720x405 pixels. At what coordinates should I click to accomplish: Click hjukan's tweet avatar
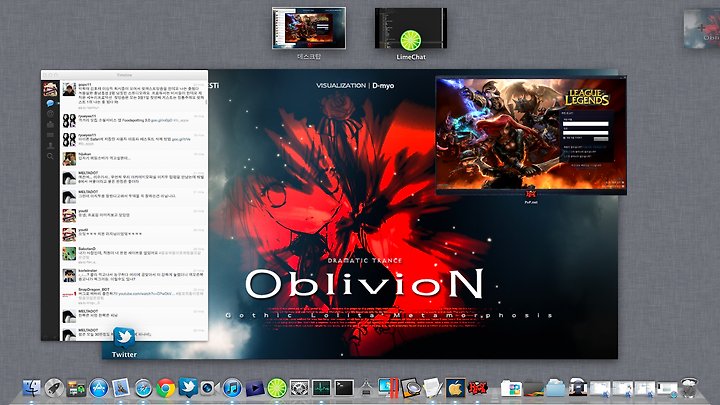pyautogui.click(x=69, y=159)
